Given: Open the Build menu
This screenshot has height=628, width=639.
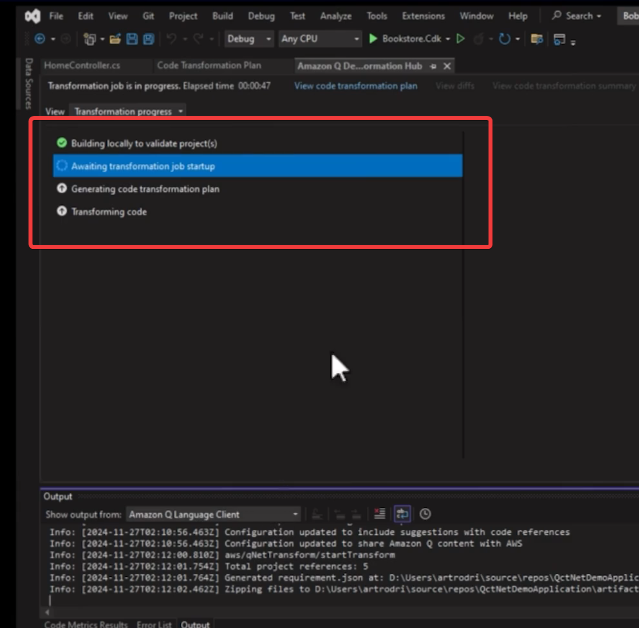Looking at the screenshot, I should point(223,16).
